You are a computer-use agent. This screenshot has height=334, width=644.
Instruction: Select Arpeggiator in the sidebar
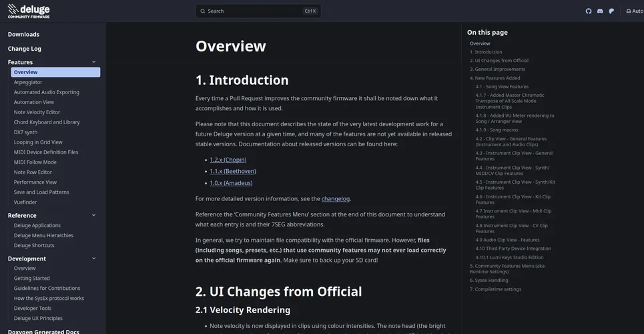pos(28,82)
